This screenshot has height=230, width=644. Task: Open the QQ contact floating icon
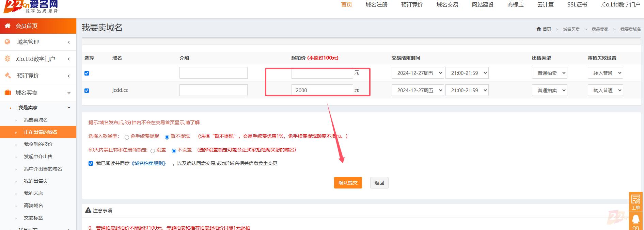pyautogui.click(x=636, y=221)
